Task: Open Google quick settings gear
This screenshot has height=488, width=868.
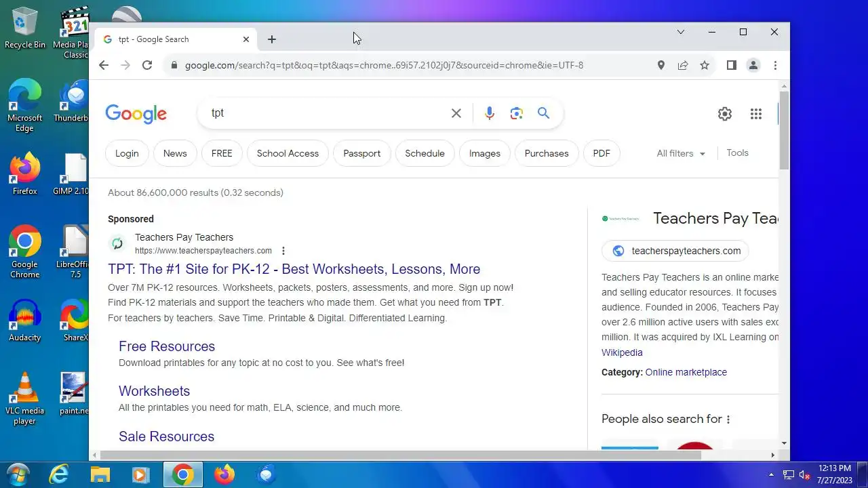Action: tap(725, 114)
